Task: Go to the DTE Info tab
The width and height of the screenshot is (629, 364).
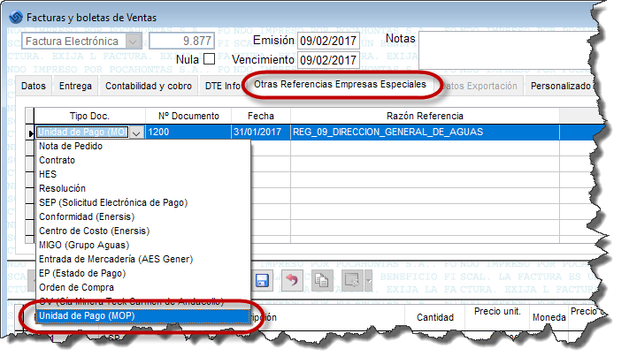Action: click(x=223, y=86)
